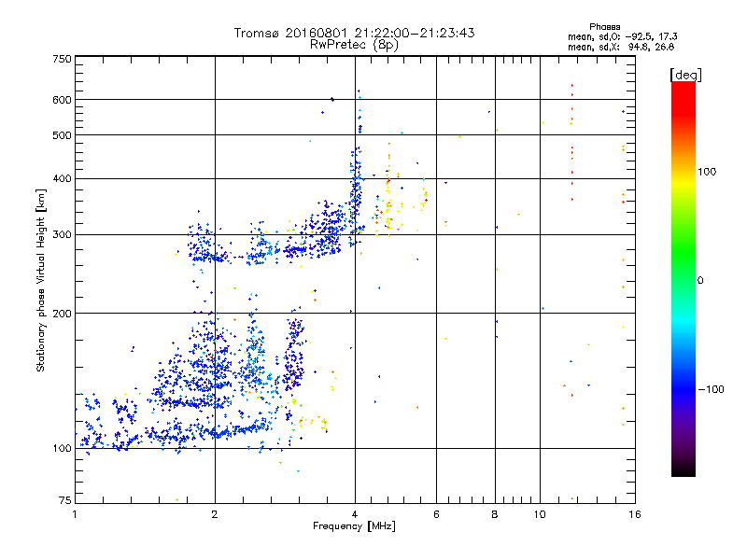
Task: Select the 'RwPretec (8p)' subtitle text
Action: 354,45
